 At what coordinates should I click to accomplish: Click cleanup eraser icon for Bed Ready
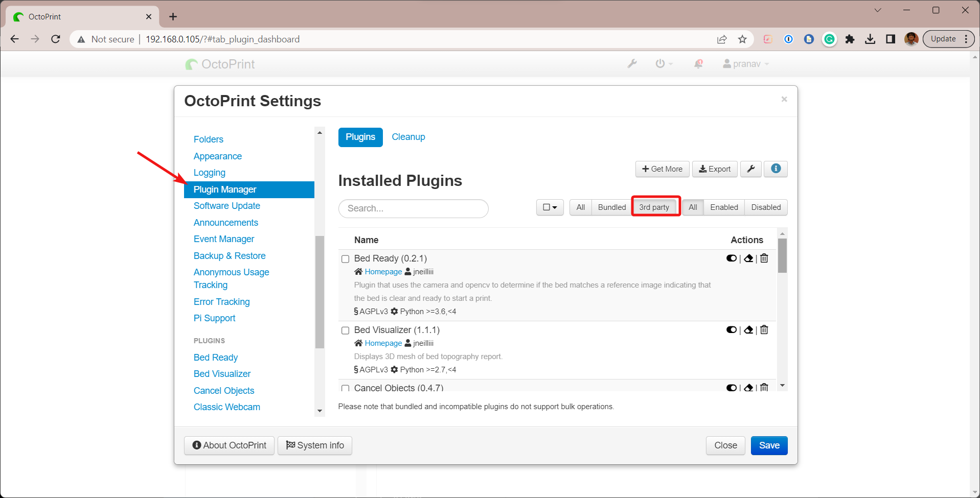point(748,258)
